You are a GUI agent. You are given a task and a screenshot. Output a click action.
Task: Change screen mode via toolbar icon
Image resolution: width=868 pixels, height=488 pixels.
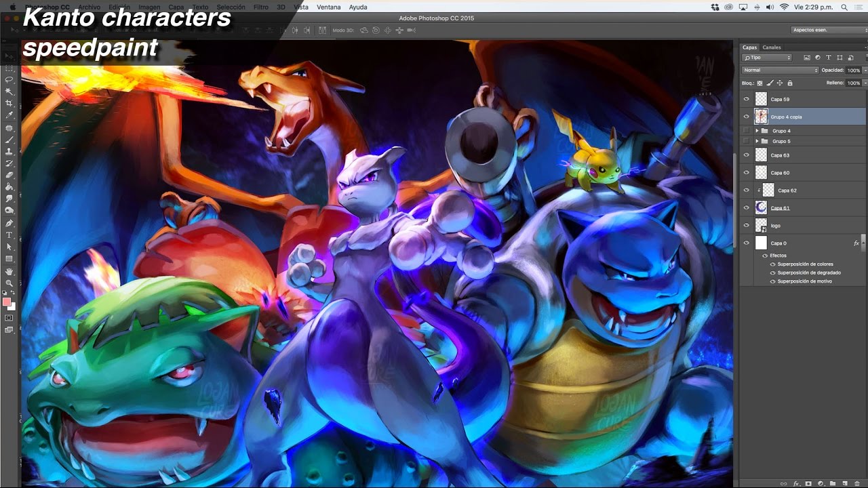(9, 330)
